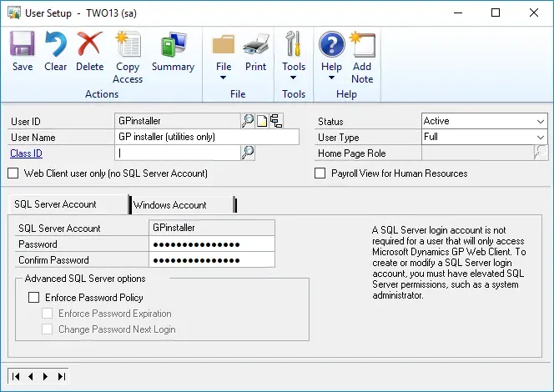
Task: Expand the Status dropdown
Action: [x=541, y=122]
